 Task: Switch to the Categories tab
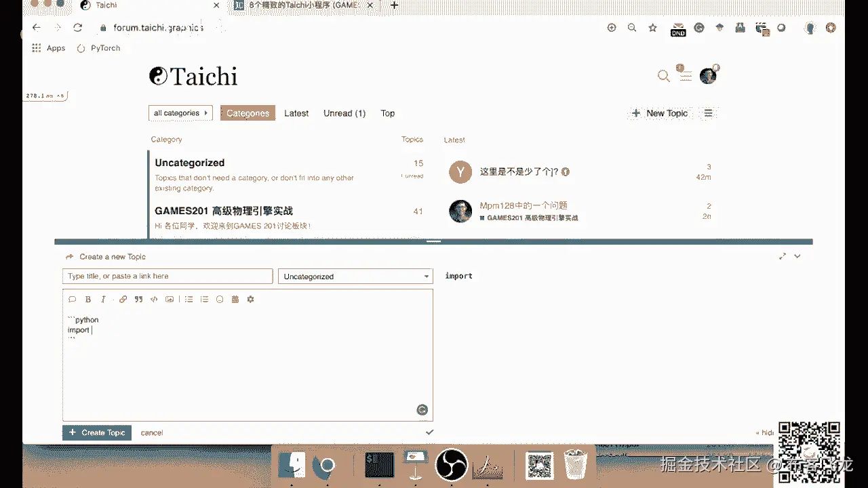248,113
